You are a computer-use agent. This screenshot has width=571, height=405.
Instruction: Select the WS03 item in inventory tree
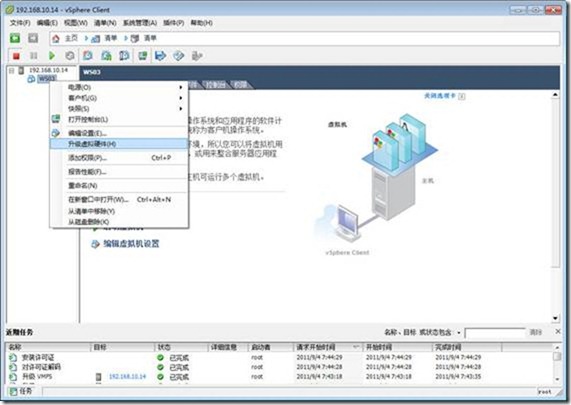47,79
